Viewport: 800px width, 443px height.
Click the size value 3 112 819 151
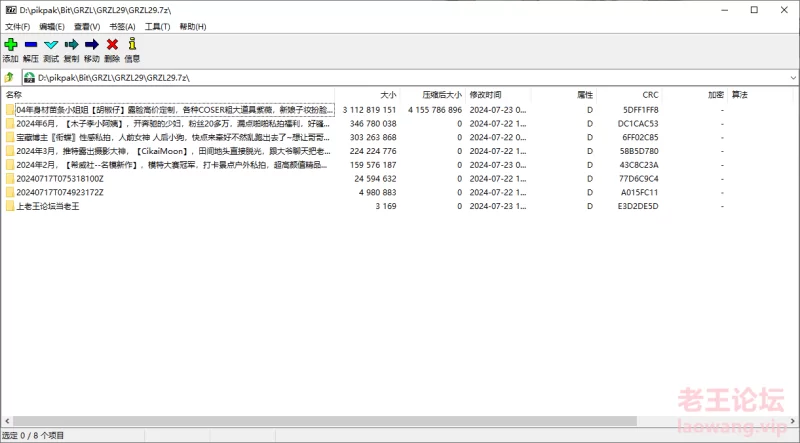[369, 110]
